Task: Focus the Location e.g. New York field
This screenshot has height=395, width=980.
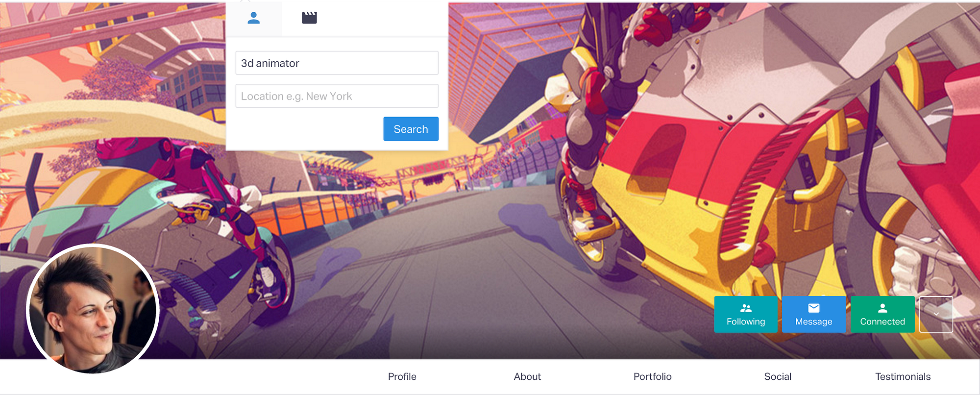Action: [x=337, y=96]
